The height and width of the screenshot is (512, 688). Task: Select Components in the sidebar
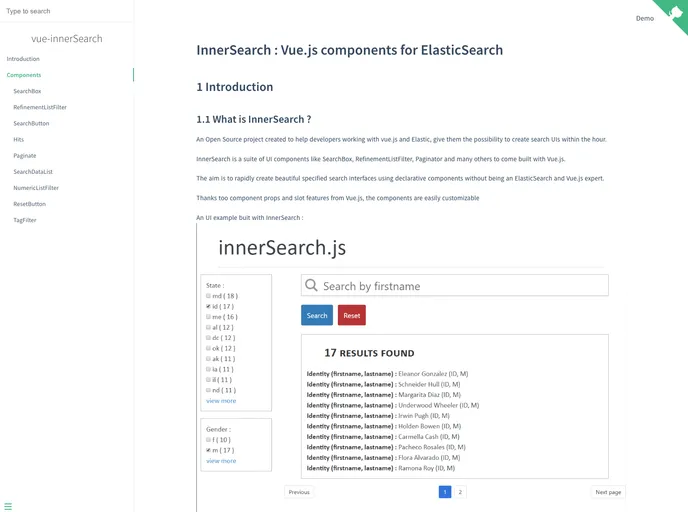[x=24, y=75]
